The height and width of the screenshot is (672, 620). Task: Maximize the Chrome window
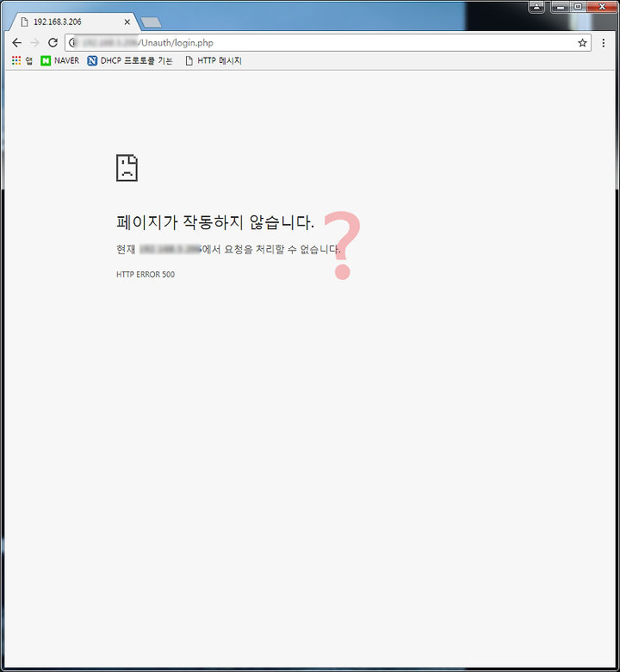pyautogui.click(x=578, y=7)
